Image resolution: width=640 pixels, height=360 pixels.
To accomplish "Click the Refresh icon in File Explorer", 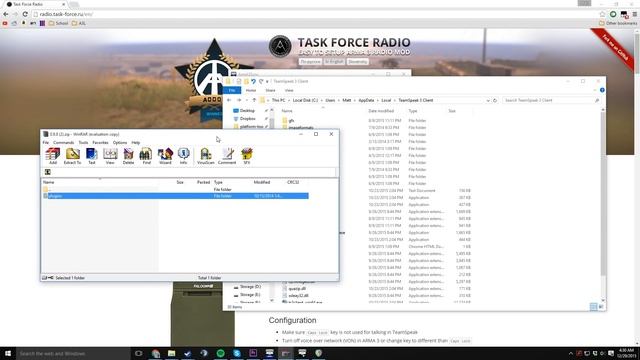I will tap(495, 100).
